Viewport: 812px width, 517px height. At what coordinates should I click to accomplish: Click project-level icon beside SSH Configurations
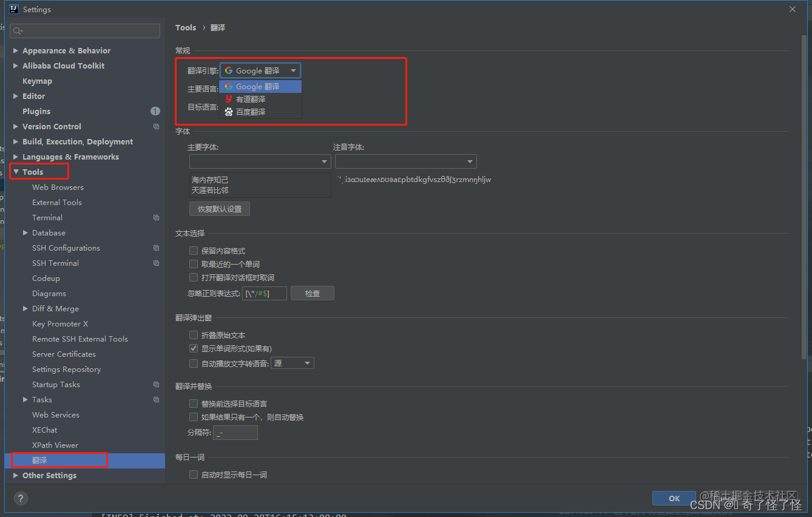pos(157,248)
